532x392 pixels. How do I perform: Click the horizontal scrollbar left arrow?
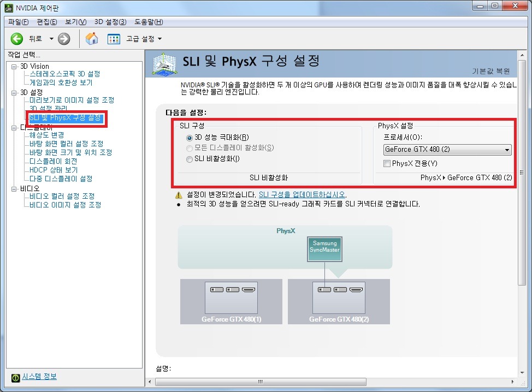click(150, 382)
